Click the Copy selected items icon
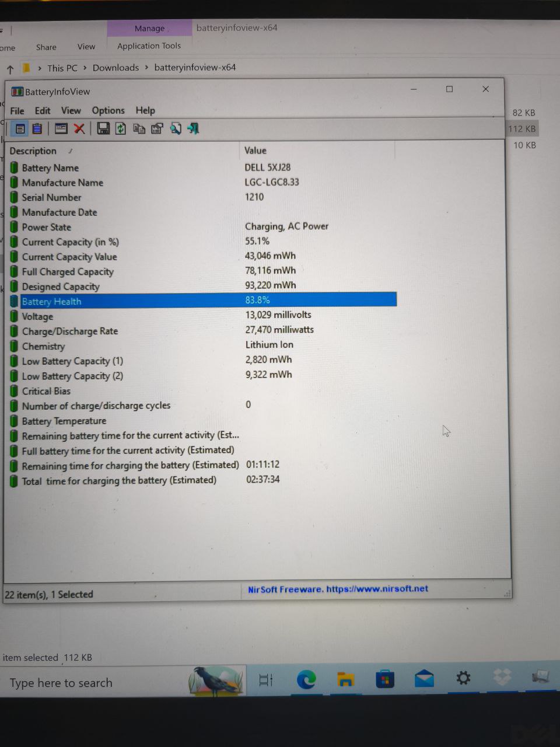 (x=139, y=129)
